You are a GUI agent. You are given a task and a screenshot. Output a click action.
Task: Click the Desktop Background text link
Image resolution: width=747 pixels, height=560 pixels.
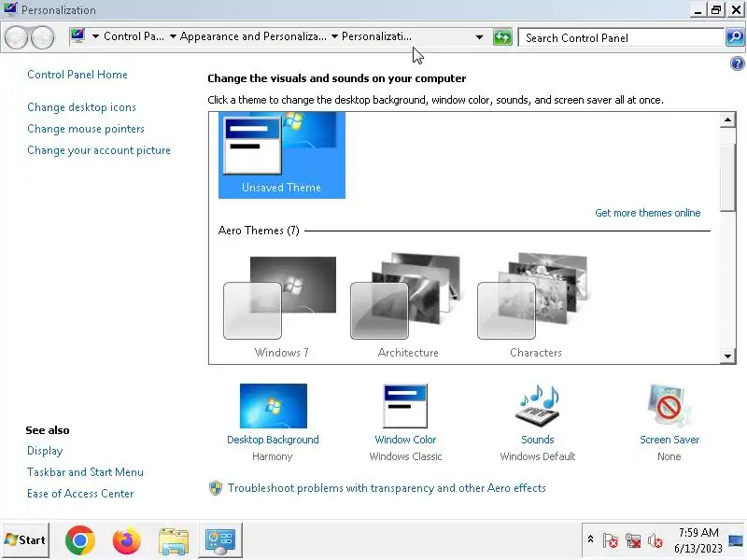pyautogui.click(x=273, y=440)
